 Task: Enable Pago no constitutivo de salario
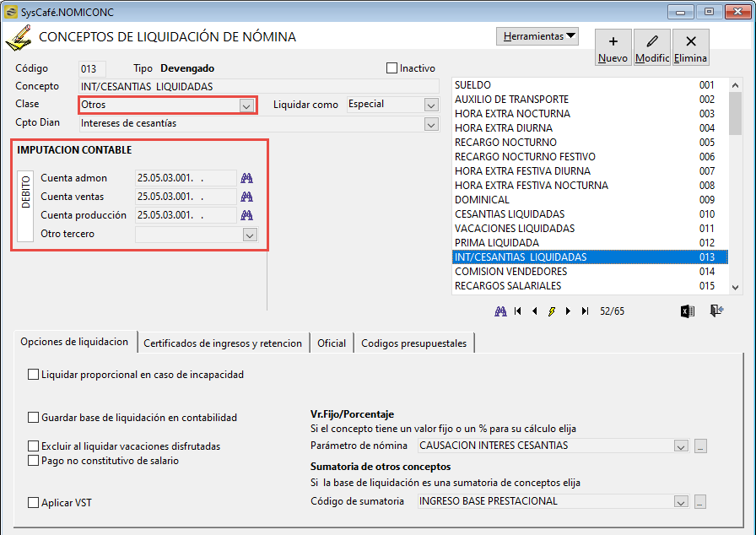[x=33, y=461]
